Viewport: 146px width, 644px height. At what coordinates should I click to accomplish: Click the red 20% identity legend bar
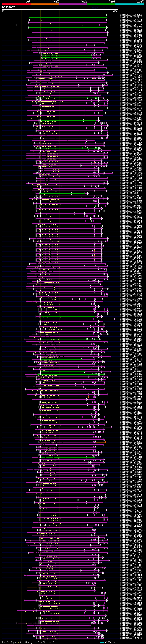point(16,4)
